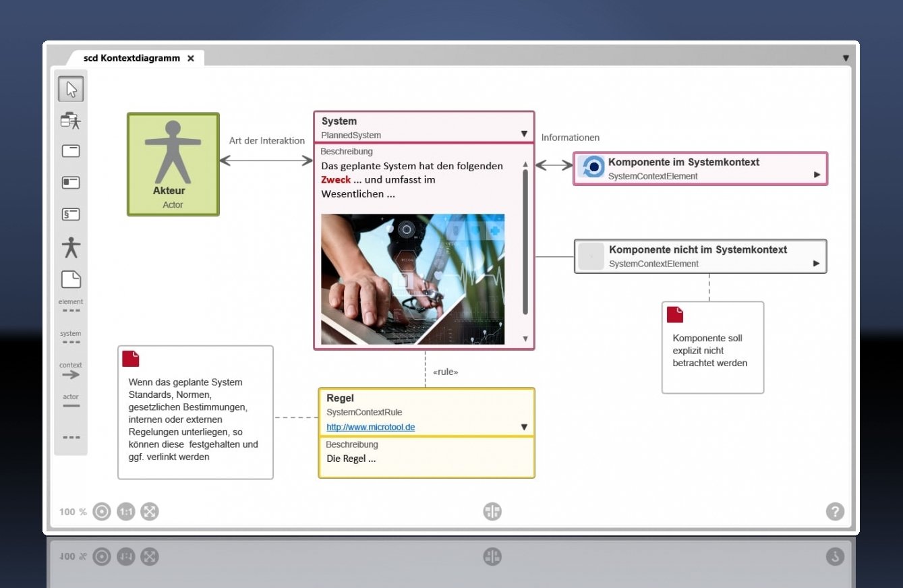903x588 pixels.
Task: Click the 100 % zoom level text
Action: [x=73, y=512]
